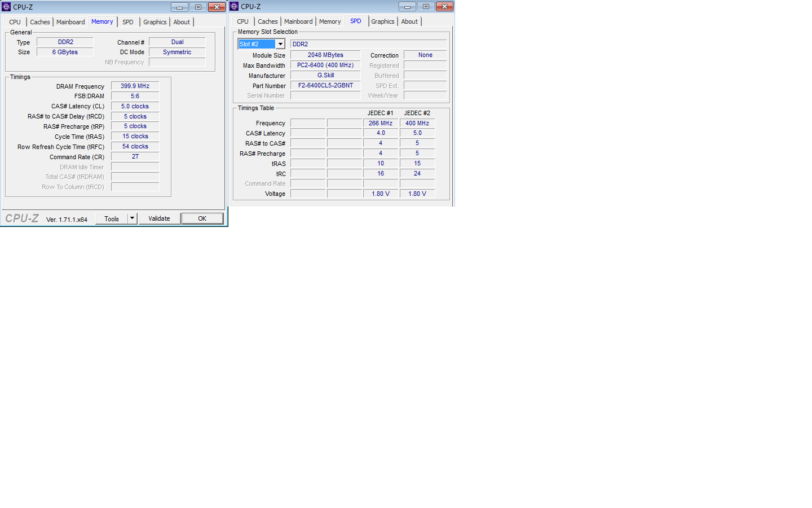Click the Max Bandwidth PC2-6400 field
Image resolution: width=812 pixels, height=508 pixels.
[325, 65]
